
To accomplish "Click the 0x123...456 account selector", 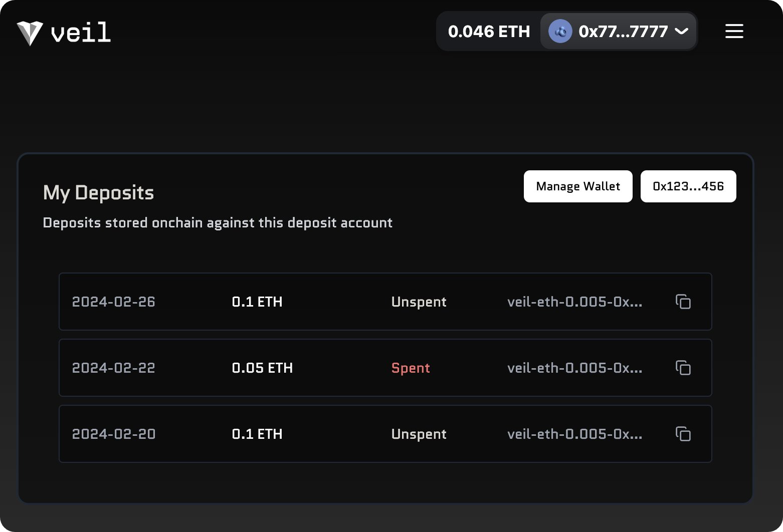I will pos(688,186).
